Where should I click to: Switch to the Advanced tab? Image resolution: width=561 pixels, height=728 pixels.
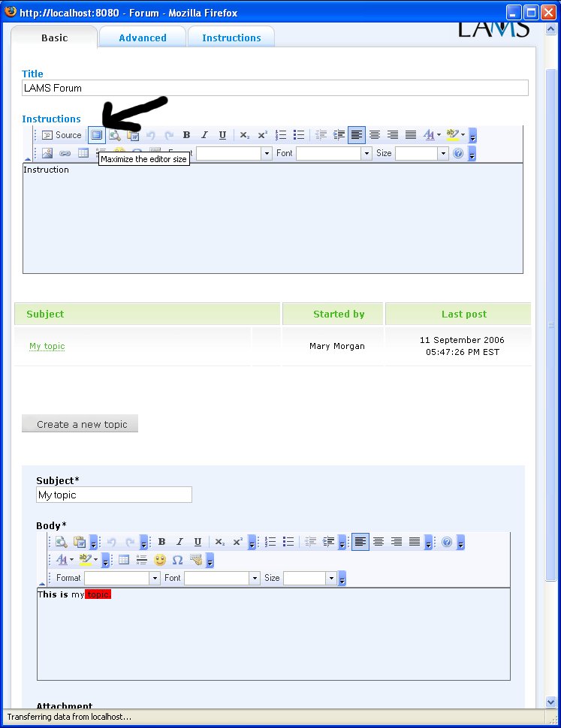(x=142, y=38)
